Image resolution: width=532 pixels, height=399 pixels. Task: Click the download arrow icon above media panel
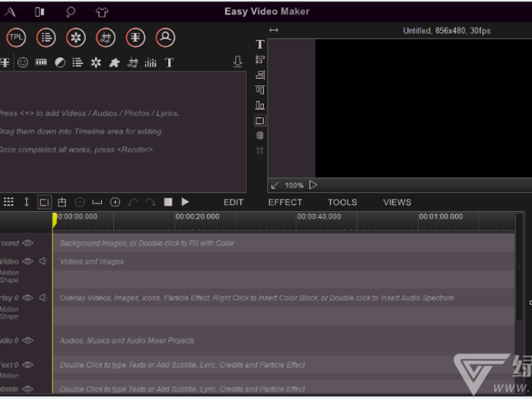[237, 62]
